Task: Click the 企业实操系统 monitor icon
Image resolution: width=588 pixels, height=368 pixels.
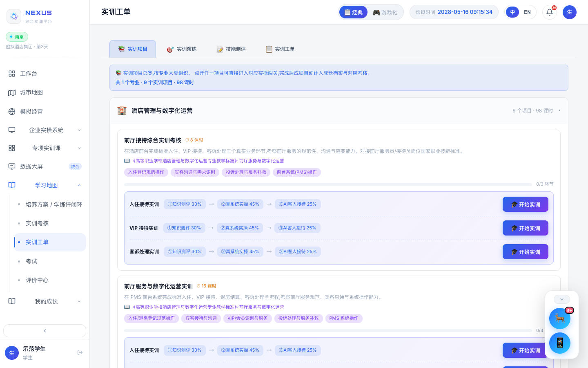Action: pyautogui.click(x=12, y=130)
